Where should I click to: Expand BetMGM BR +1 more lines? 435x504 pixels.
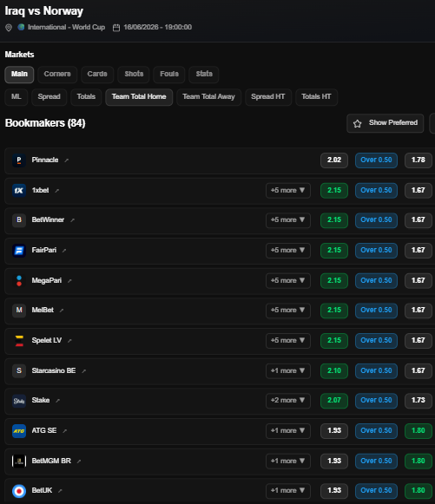click(288, 461)
